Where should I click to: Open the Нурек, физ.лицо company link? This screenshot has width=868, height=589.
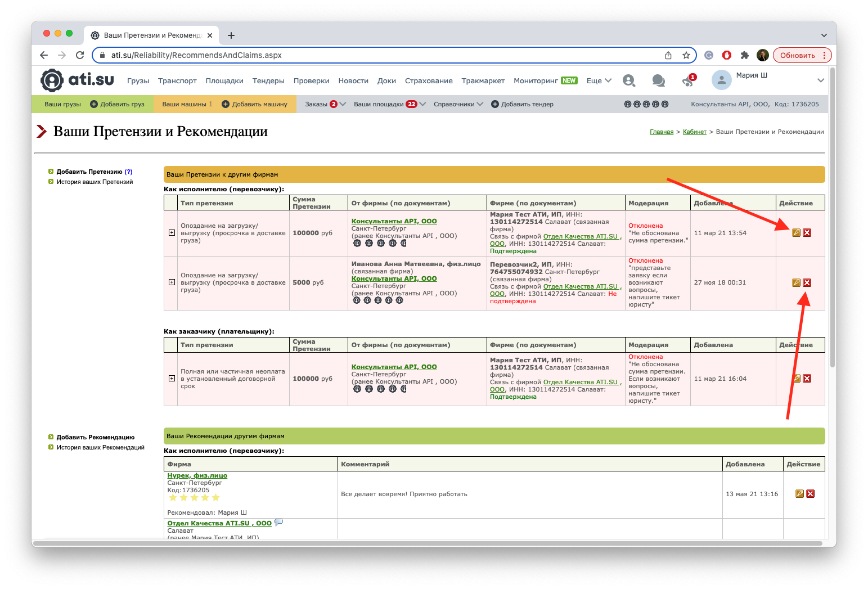(x=197, y=475)
